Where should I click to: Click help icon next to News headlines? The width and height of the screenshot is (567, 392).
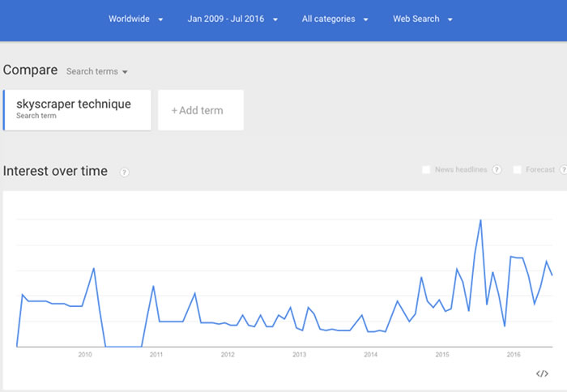point(496,170)
